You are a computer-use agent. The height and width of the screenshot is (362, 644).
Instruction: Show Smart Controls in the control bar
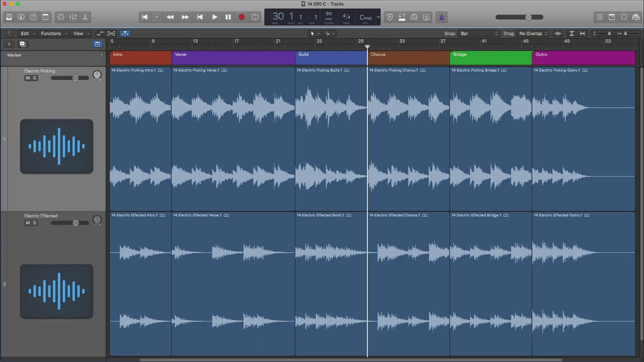click(x=60, y=17)
